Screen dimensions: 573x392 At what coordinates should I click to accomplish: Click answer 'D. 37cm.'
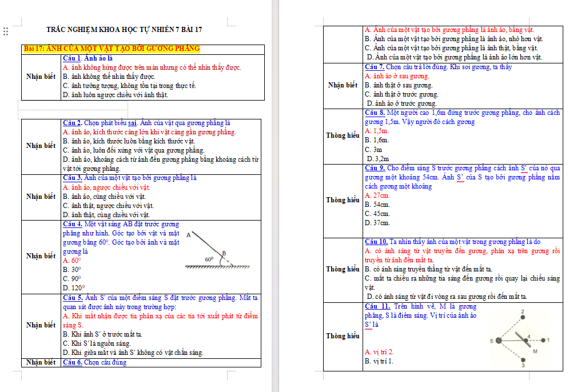(377, 223)
